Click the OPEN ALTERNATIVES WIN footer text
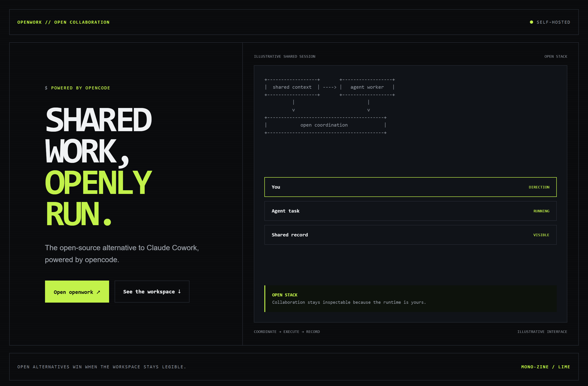The height and width of the screenshot is (386, 588). (102, 367)
